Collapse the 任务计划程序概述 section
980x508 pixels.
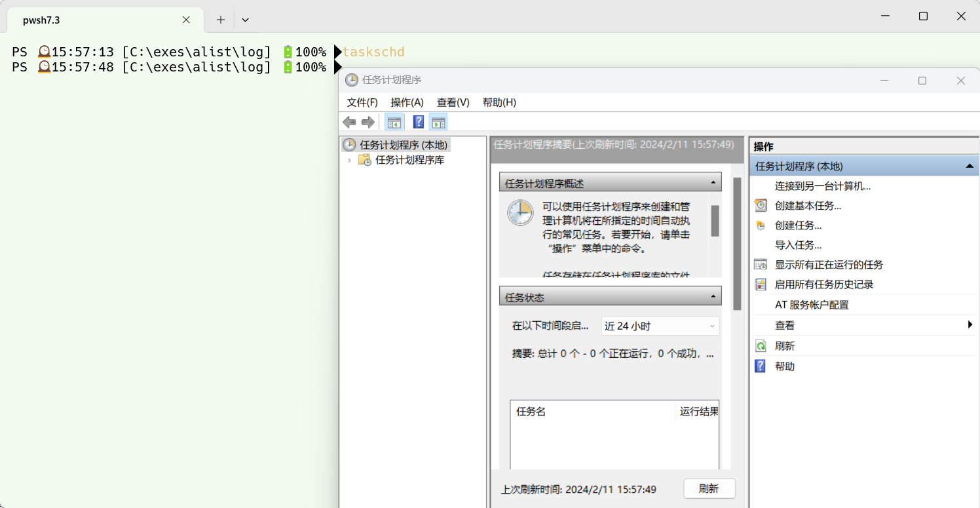713,183
